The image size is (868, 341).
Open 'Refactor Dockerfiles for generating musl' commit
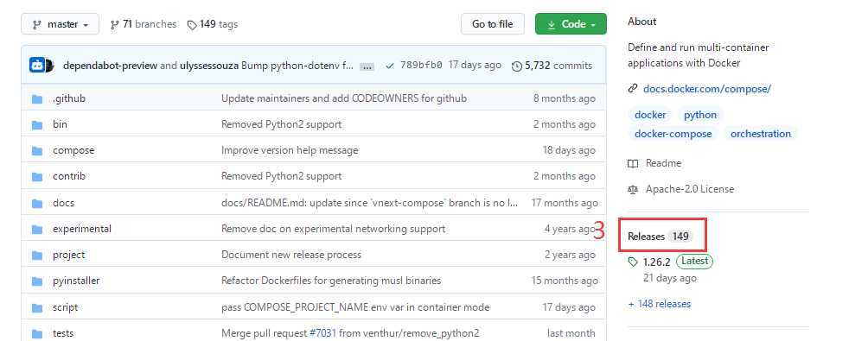coord(331,281)
